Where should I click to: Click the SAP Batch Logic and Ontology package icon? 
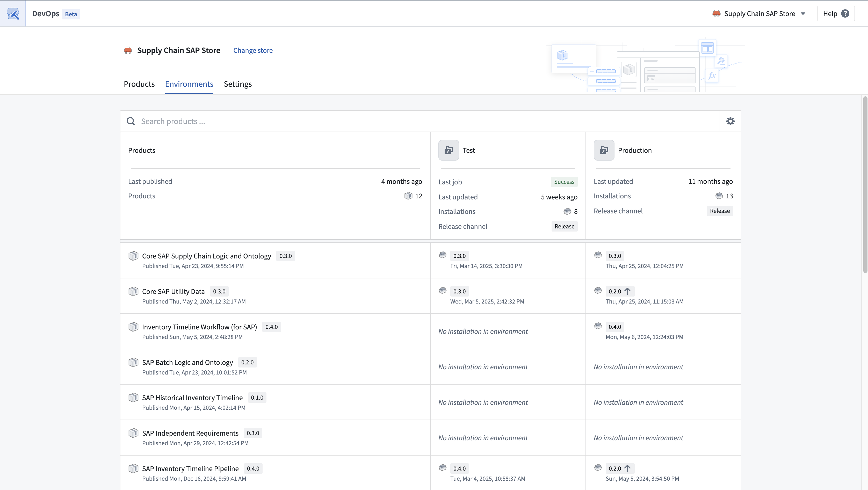[x=133, y=362]
